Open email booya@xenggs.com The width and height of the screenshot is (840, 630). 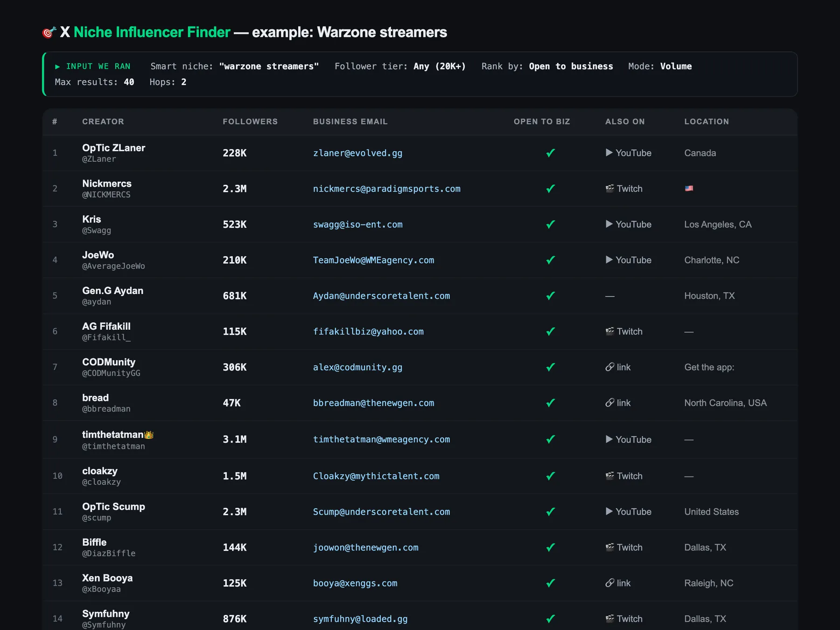point(355,583)
